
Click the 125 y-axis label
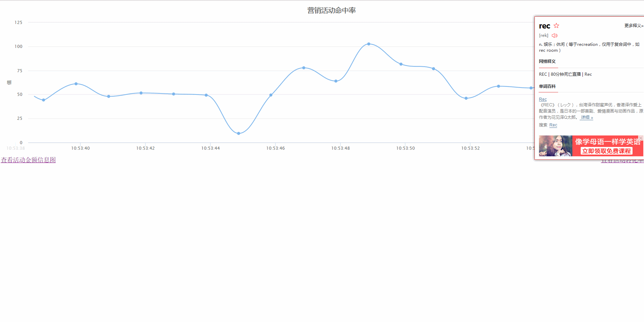point(18,23)
